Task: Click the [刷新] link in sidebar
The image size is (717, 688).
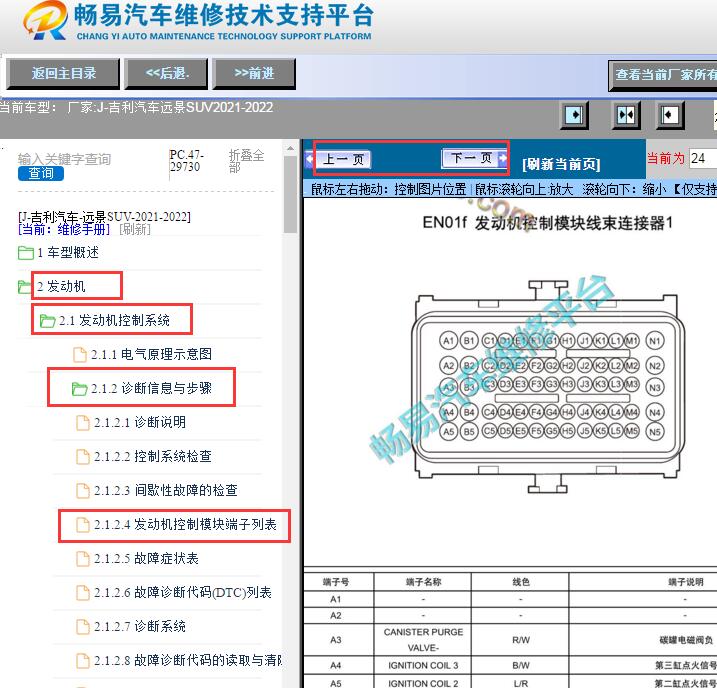Action: pyautogui.click(x=134, y=229)
